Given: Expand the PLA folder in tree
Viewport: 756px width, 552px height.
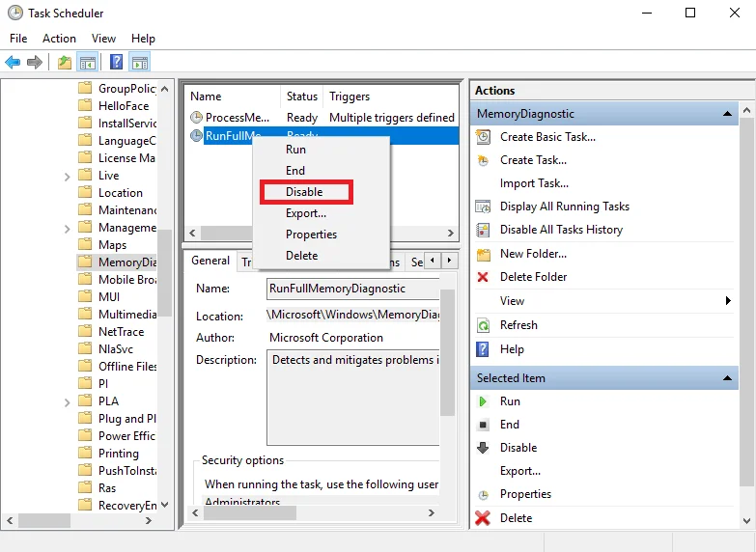Looking at the screenshot, I should click(67, 402).
